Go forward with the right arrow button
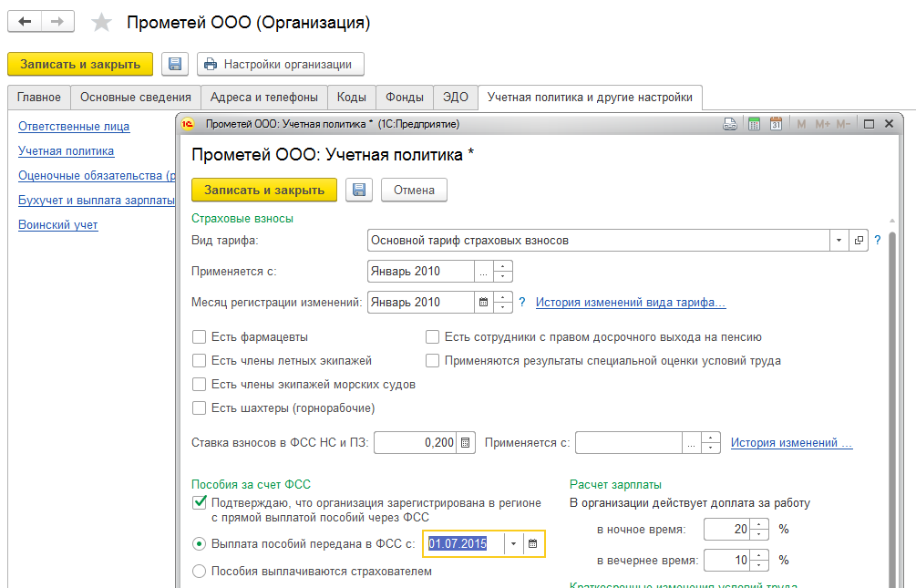 57,22
